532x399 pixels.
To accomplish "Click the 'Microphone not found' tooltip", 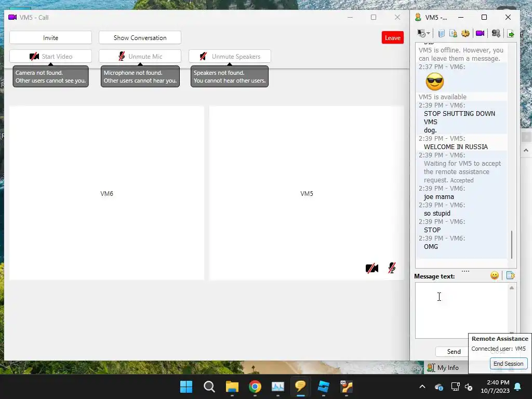I will (140, 77).
